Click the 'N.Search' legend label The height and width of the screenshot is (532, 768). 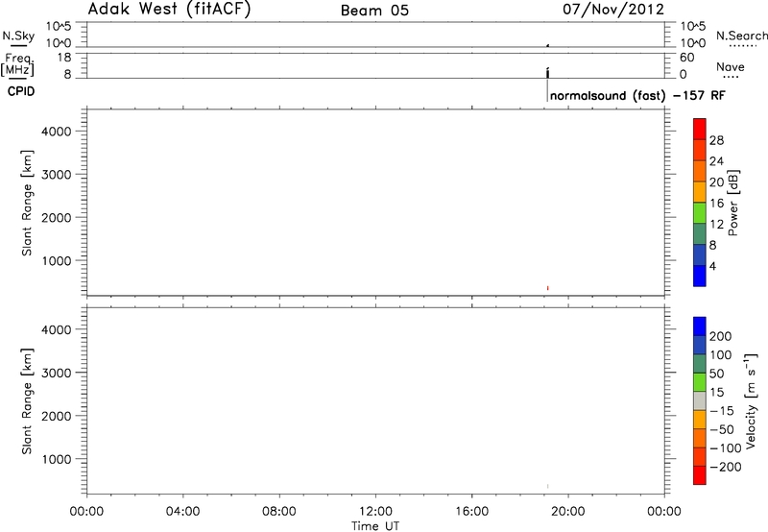click(742, 36)
